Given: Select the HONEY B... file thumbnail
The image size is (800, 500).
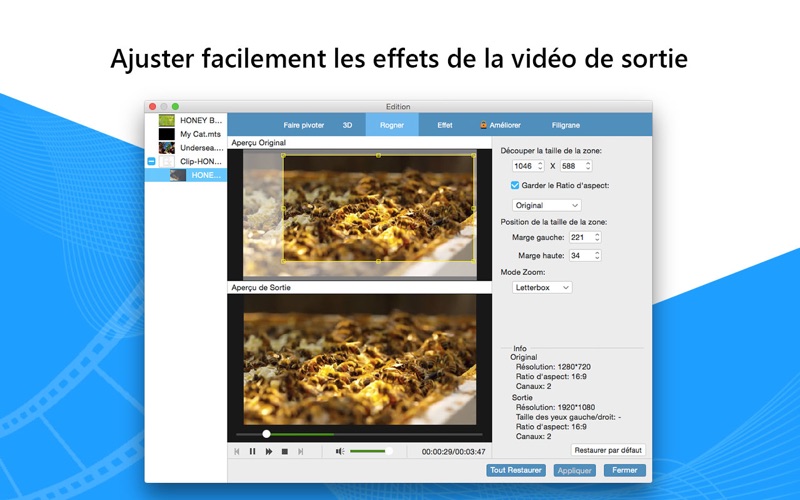Looking at the screenshot, I should (167, 120).
